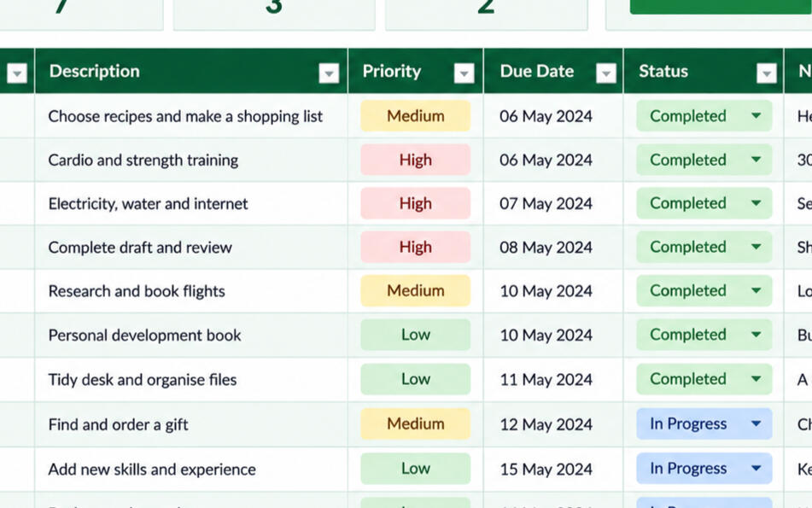Click High priority of Complete draft and review

[415, 247]
